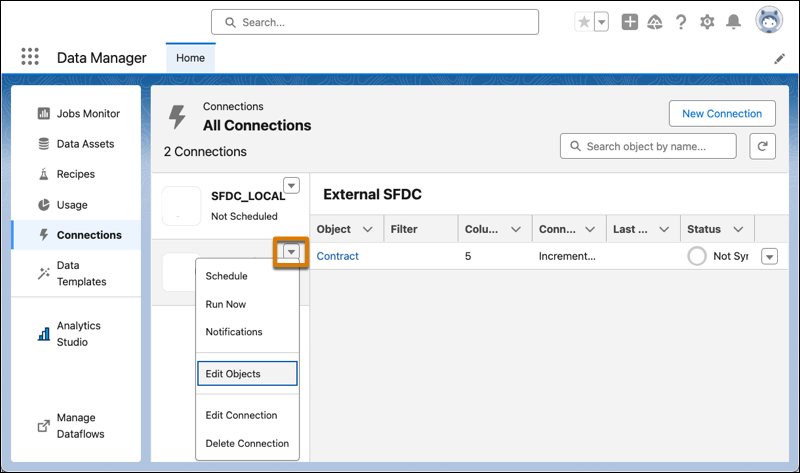800x473 pixels.
Task: Open the Notifications bell
Action: point(733,22)
